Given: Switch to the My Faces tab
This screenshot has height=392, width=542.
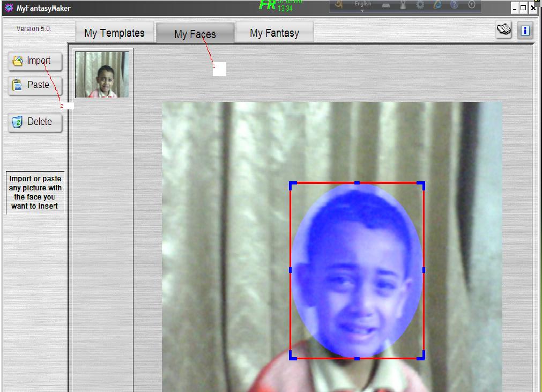Looking at the screenshot, I should tap(195, 34).
